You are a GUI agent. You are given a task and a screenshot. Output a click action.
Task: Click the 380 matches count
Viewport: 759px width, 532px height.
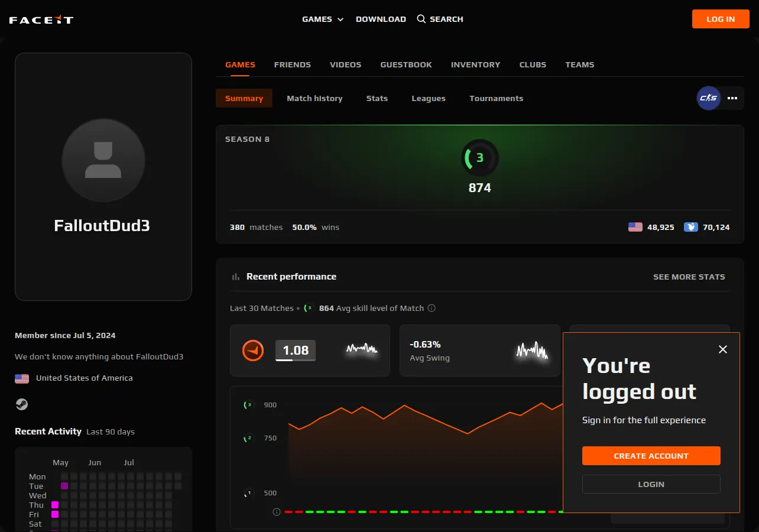(x=256, y=227)
